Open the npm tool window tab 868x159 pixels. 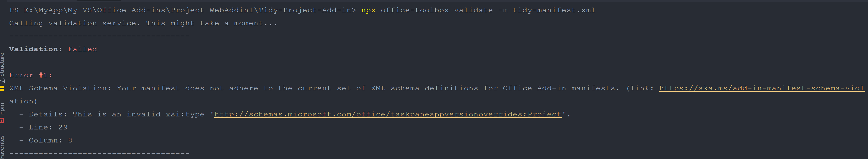tap(2, 109)
